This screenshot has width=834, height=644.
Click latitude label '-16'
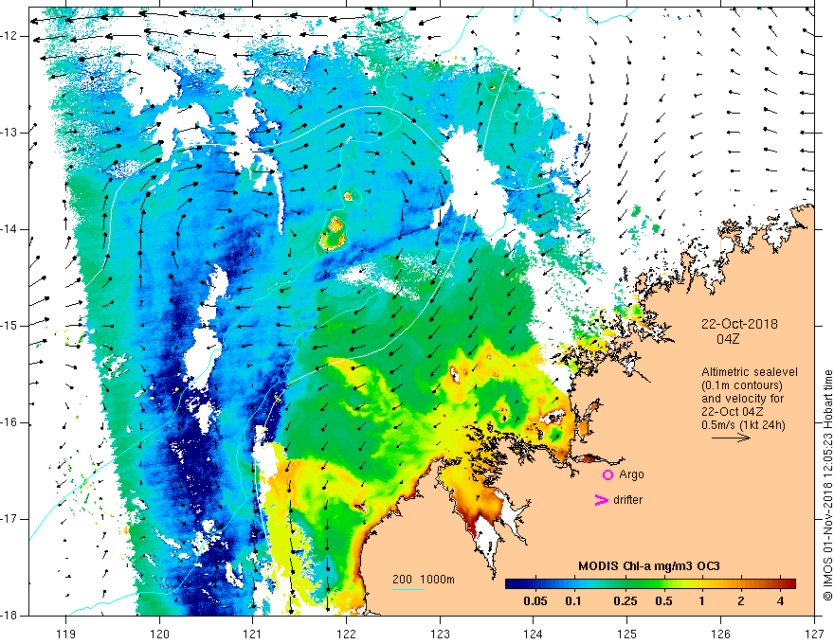point(10,422)
